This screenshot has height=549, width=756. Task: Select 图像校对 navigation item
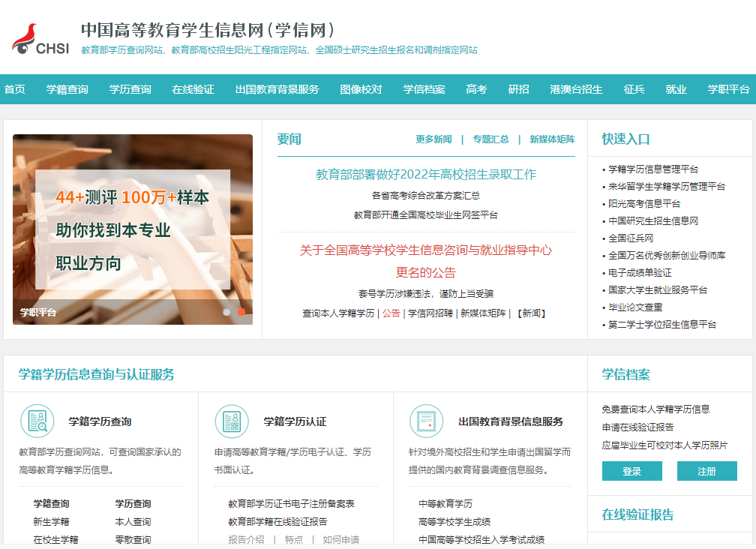361,90
